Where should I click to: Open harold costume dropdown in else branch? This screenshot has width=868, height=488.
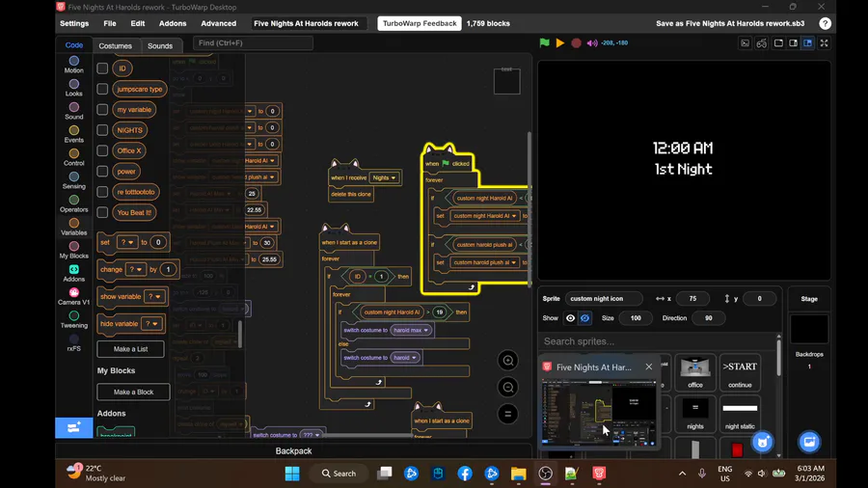point(406,358)
